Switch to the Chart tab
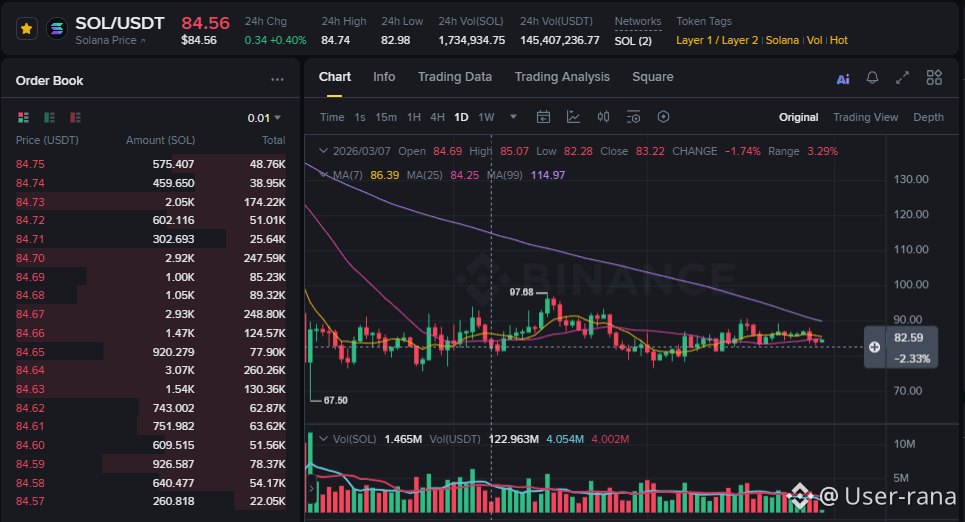Image resolution: width=965 pixels, height=522 pixels. [334, 77]
